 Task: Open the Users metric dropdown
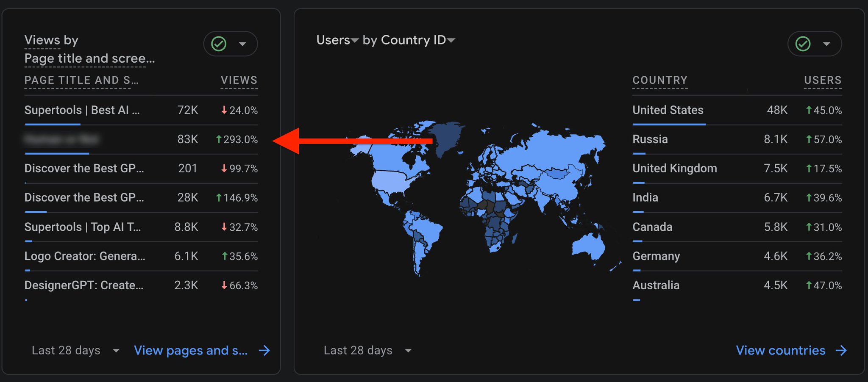coord(338,40)
